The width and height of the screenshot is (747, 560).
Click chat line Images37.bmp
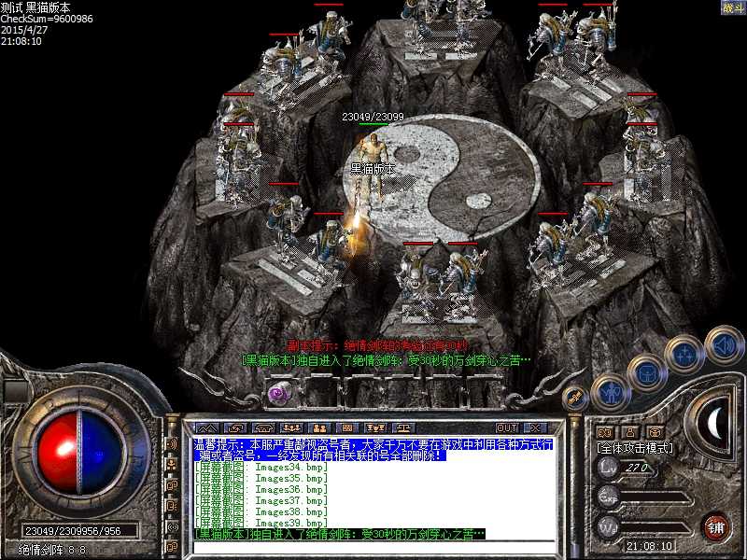[261, 500]
